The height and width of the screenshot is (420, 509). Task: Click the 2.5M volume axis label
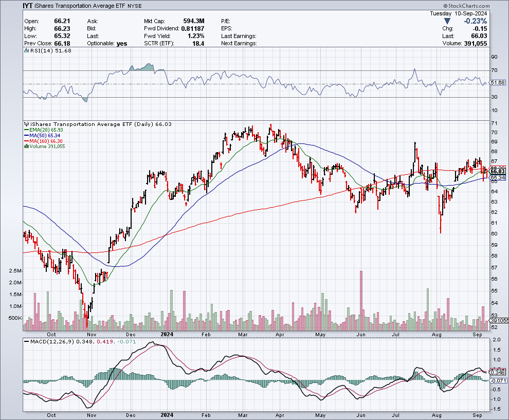pos(15,271)
